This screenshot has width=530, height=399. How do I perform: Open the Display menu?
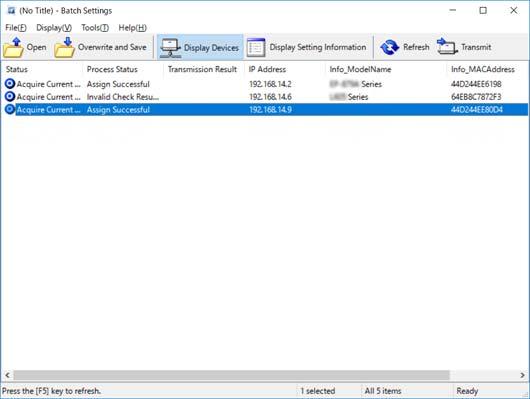(54, 28)
